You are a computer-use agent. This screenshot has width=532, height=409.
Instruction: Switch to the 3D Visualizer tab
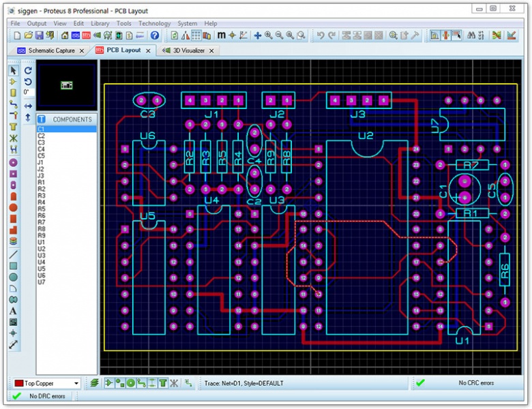189,50
